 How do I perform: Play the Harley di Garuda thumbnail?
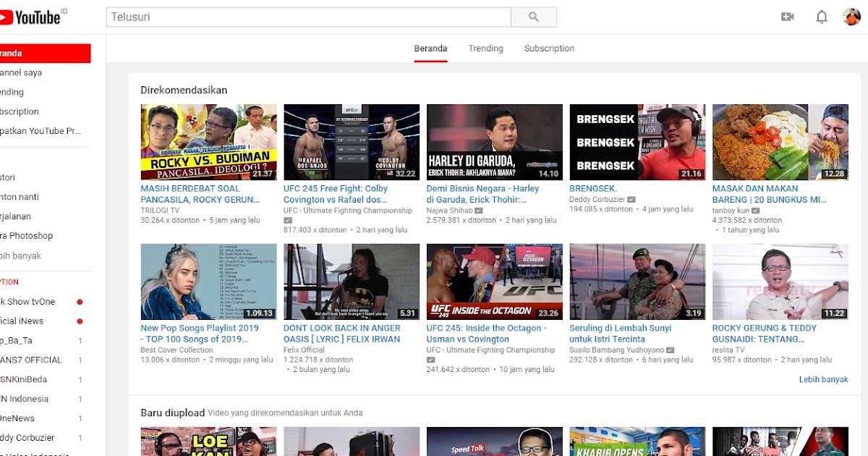tap(495, 142)
